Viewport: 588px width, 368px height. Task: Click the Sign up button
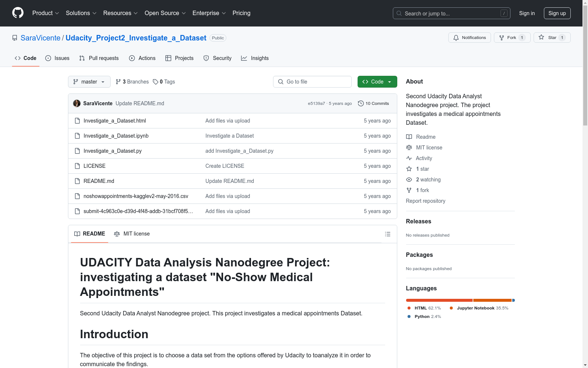(557, 13)
